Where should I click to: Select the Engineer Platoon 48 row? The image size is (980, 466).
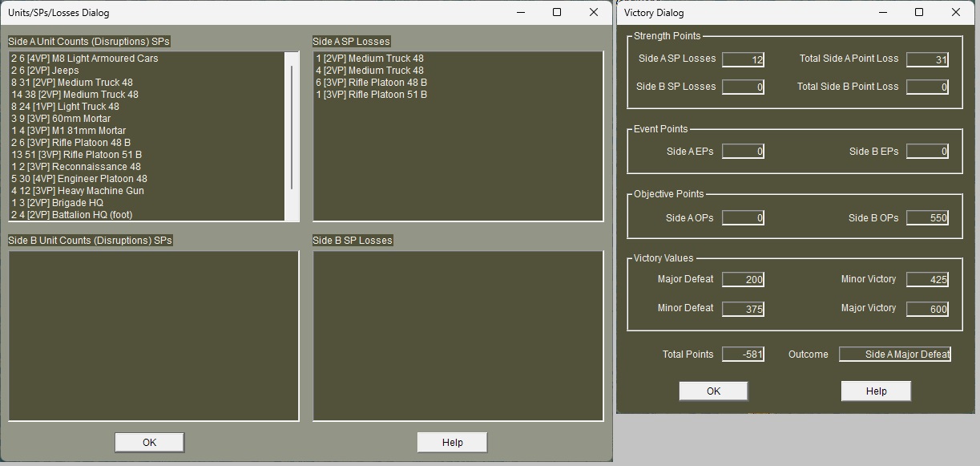pyautogui.click(x=147, y=179)
